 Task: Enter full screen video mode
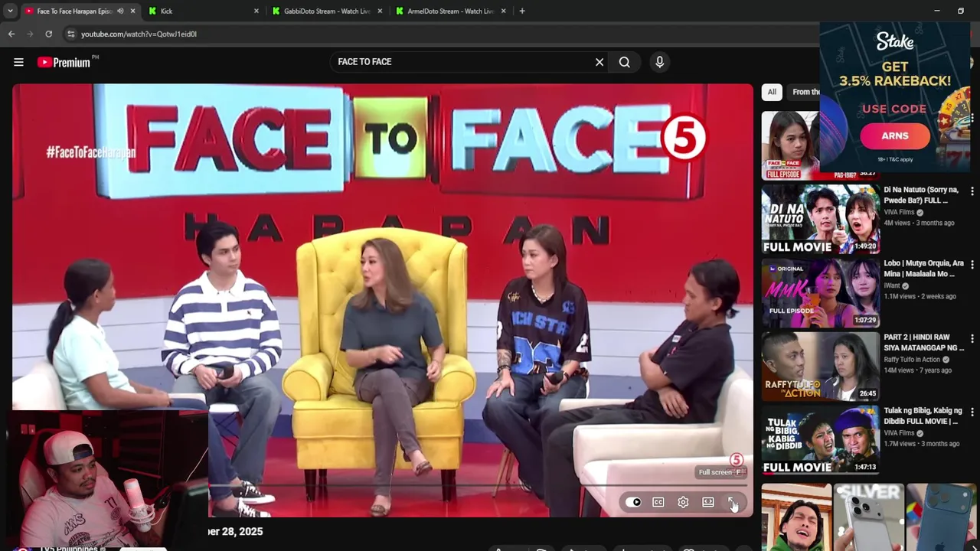point(731,502)
